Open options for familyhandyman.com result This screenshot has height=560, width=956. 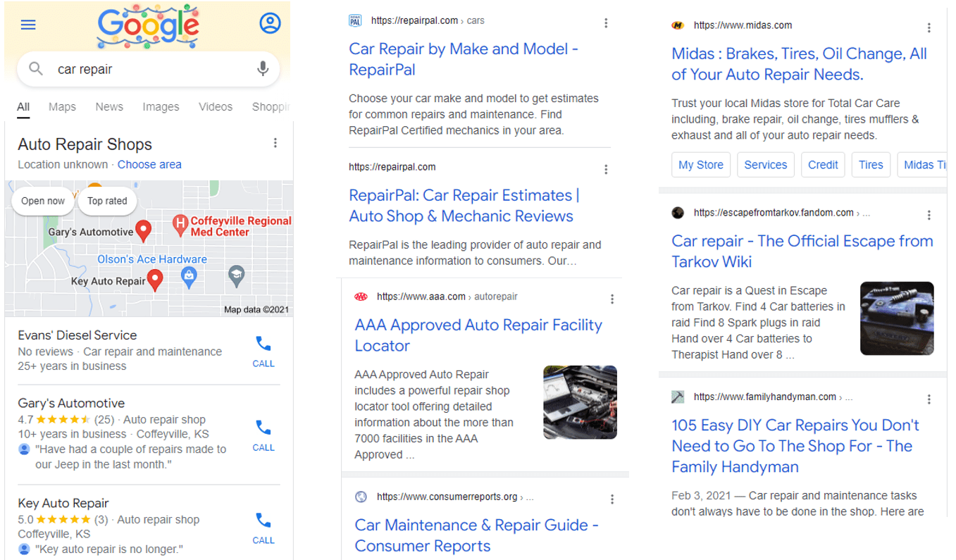(929, 399)
